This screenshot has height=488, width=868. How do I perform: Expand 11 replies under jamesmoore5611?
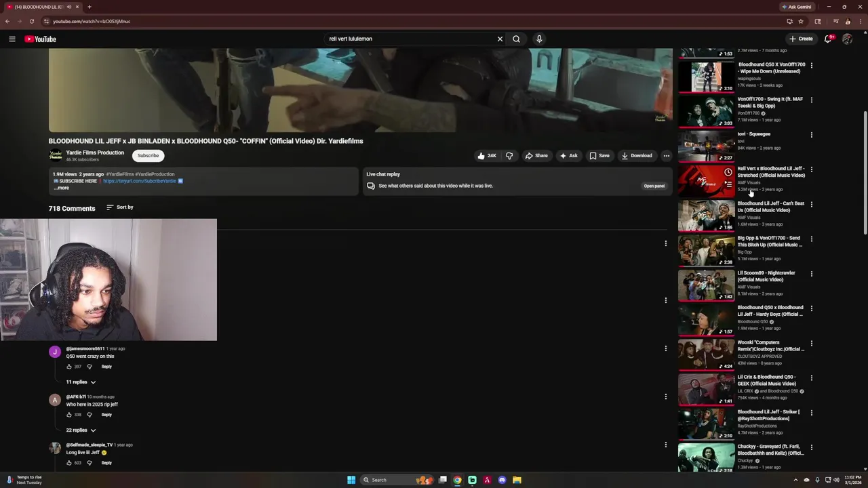pyautogui.click(x=81, y=382)
